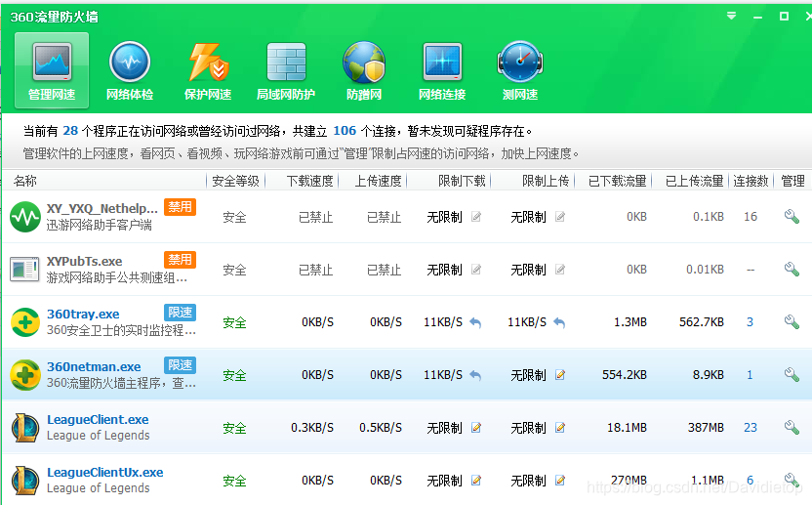Click the 106 connections count in summary
This screenshot has height=505, width=812.
point(345,131)
